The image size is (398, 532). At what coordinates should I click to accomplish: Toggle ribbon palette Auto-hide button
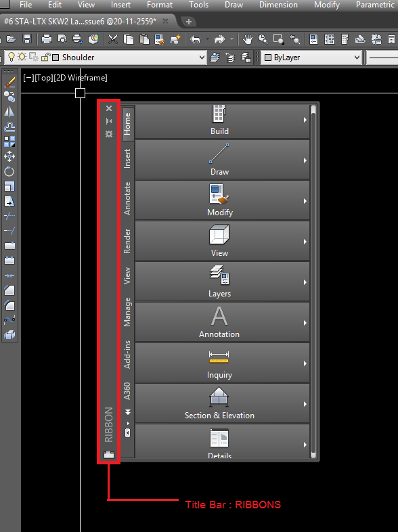[x=109, y=121]
